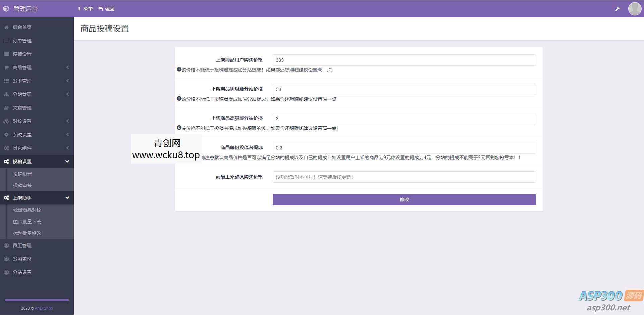Click the 发卡管理 grid icon
Viewport: 644px width, 315px height.
click(x=6, y=81)
